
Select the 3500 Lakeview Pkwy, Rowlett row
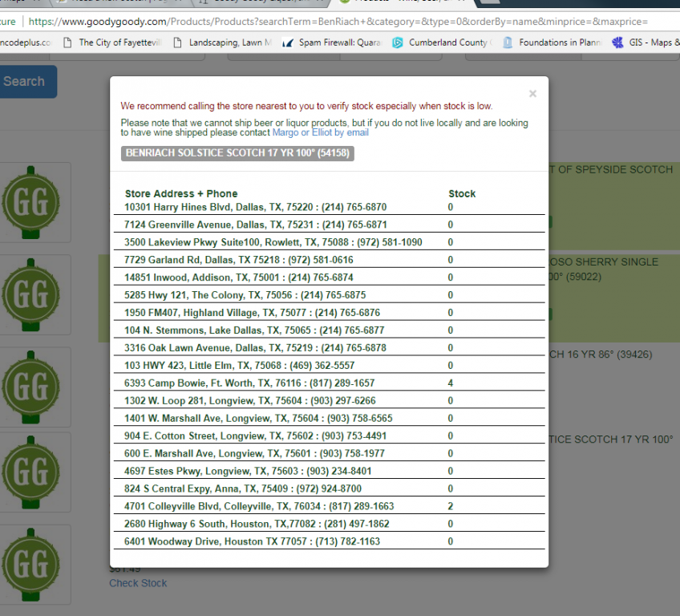329,242
